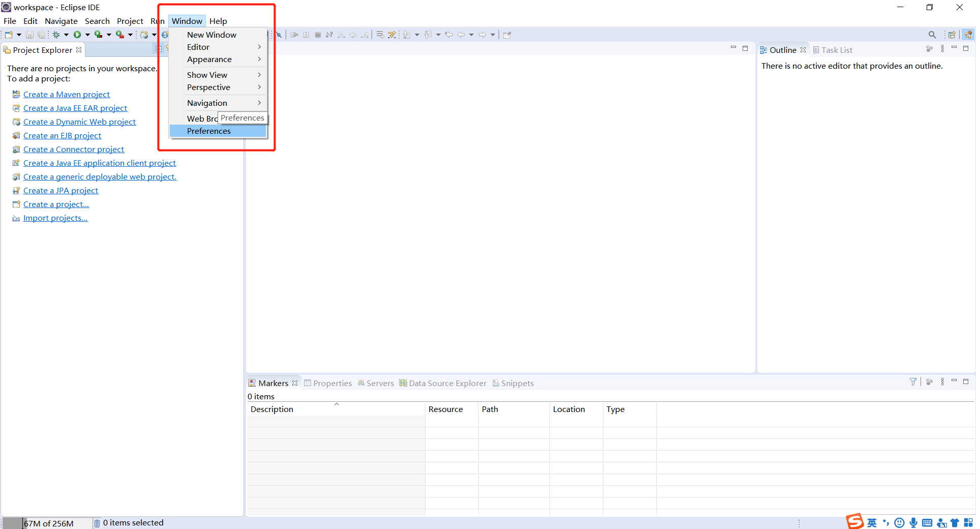Click the Disconnect toolbar icon
980x529 pixels.
(x=329, y=35)
